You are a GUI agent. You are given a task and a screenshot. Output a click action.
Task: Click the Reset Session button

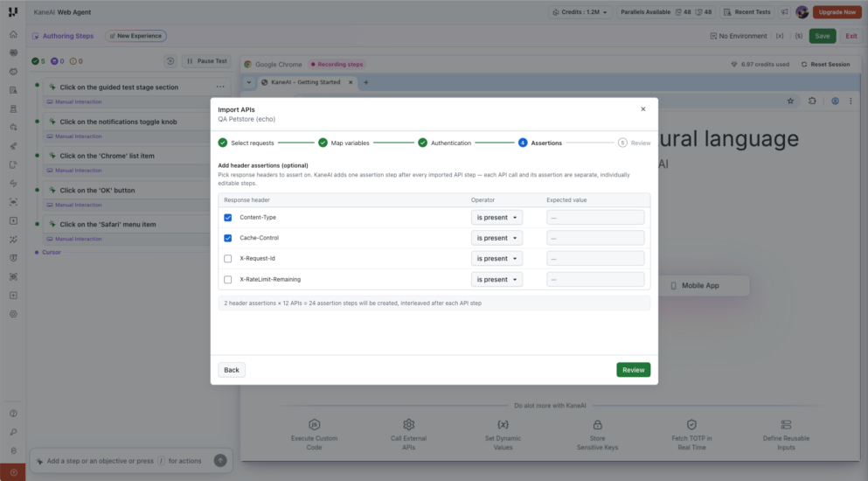coord(825,65)
